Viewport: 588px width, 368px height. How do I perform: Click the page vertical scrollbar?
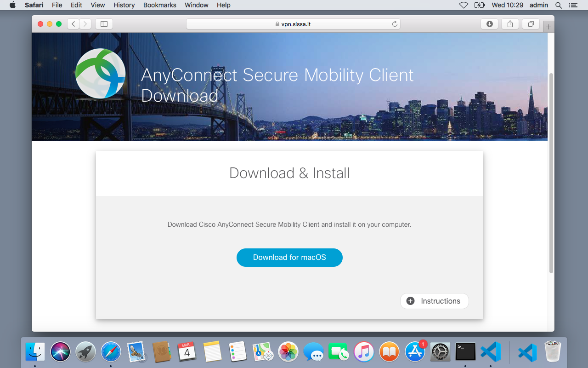coord(551,173)
